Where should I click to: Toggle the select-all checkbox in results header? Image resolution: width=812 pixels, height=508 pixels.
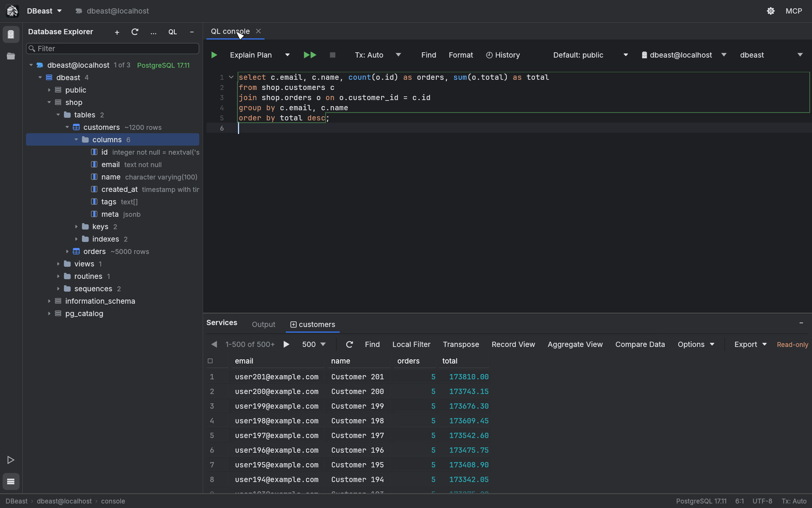[210, 361]
